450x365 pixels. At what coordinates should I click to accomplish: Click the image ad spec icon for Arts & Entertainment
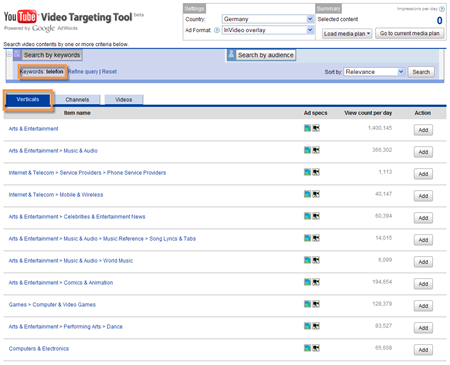[x=307, y=128]
